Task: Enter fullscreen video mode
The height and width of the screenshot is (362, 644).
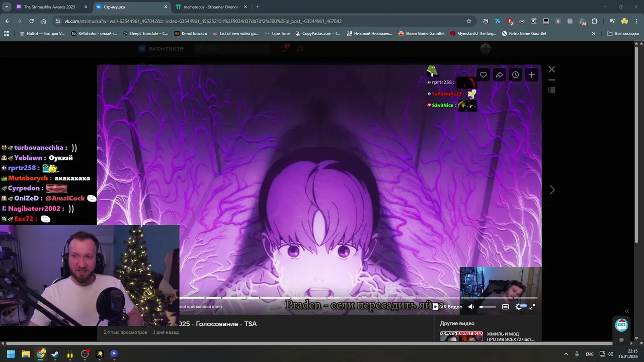Action: point(532,307)
